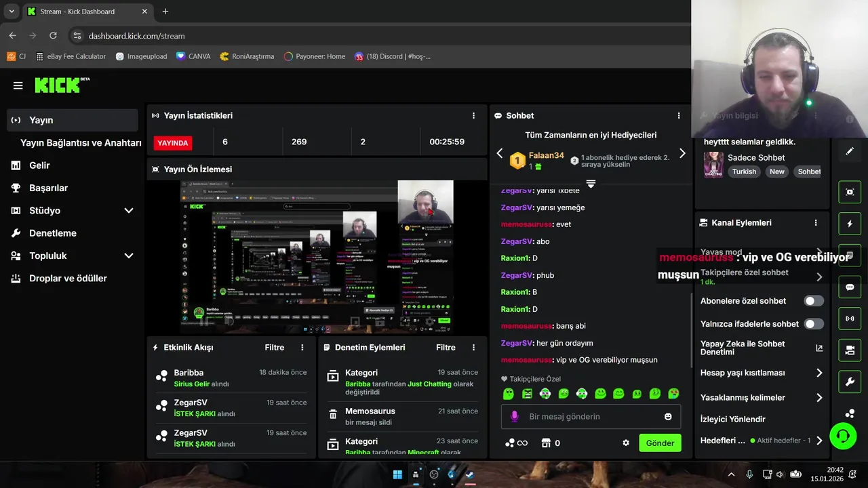Toggle Yalnızca ifadelerle sohbet switch
This screenshot has width=868, height=488.
(x=814, y=324)
